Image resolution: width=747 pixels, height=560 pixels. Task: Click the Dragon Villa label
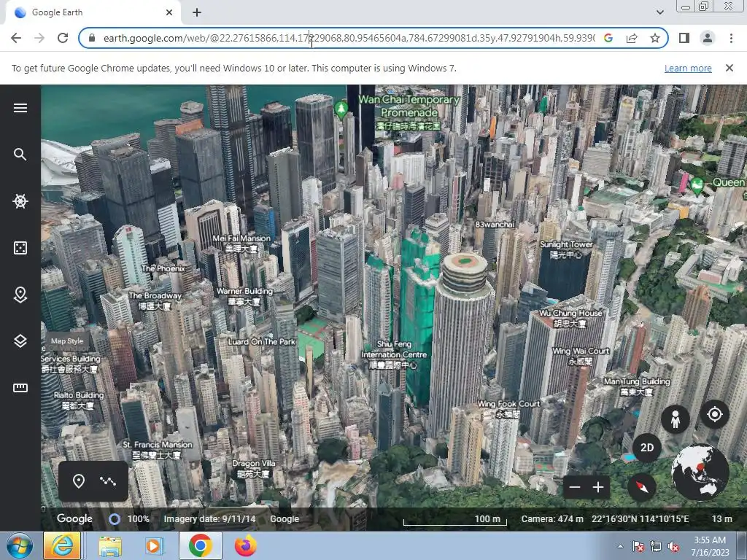pyautogui.click(x=253, y=468)
